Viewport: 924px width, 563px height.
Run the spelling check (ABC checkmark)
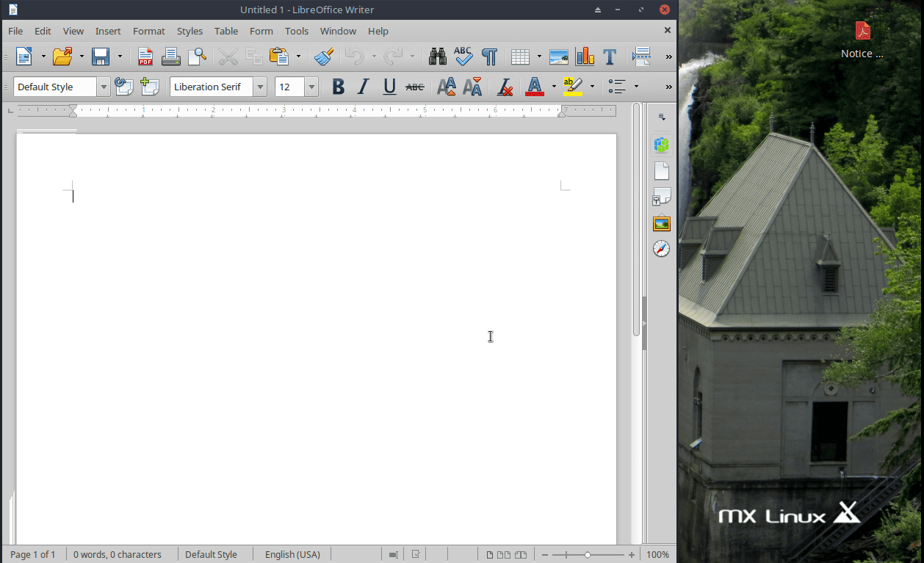[463, 57]
